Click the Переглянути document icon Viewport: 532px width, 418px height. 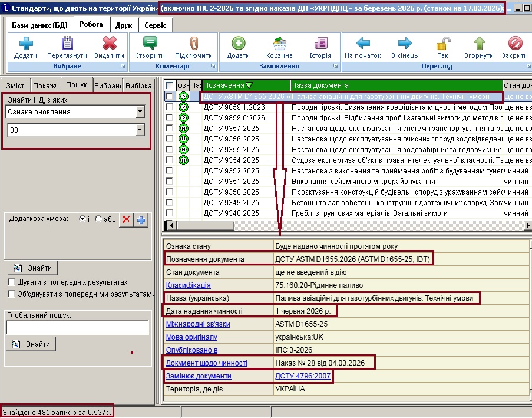click(x=67, y=44)
